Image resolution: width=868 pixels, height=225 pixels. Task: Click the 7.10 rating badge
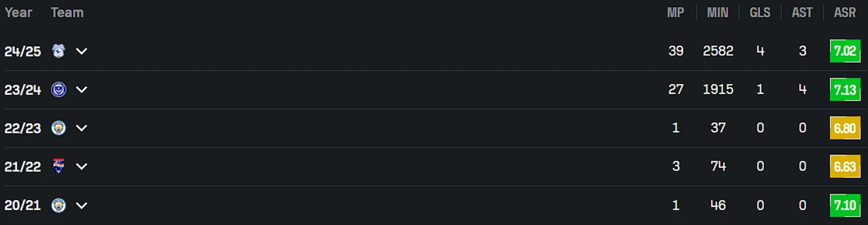click(x=845, y=205)
